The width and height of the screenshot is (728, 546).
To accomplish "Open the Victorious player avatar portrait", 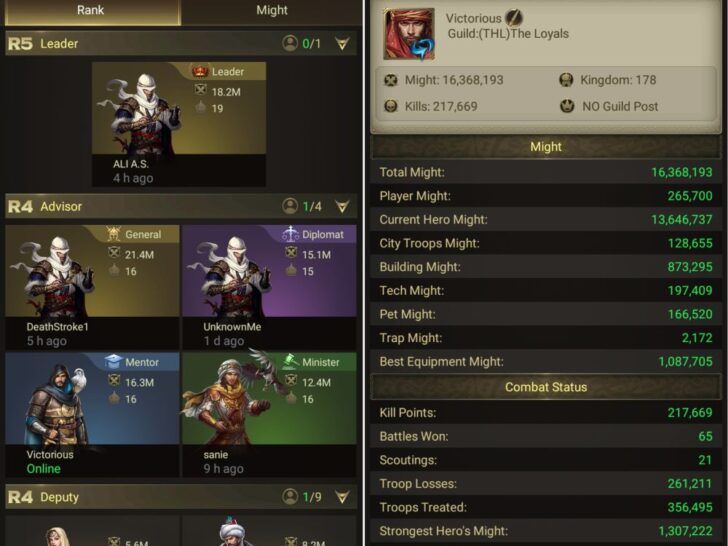I will (x=409, y=34).
